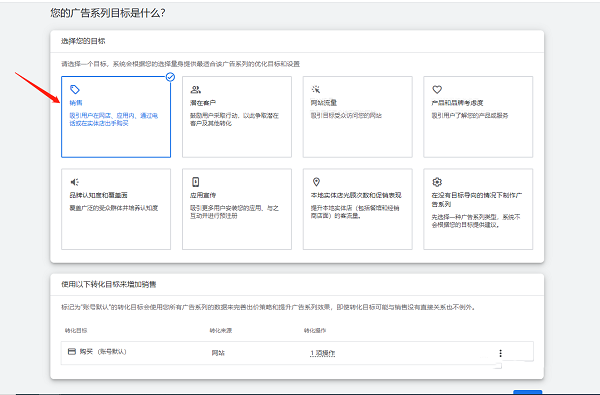Screen dimensions: 600x395
Task: Choose the Website traffic (网站流量) cursor sparkle icon
Action: [316, 90]
